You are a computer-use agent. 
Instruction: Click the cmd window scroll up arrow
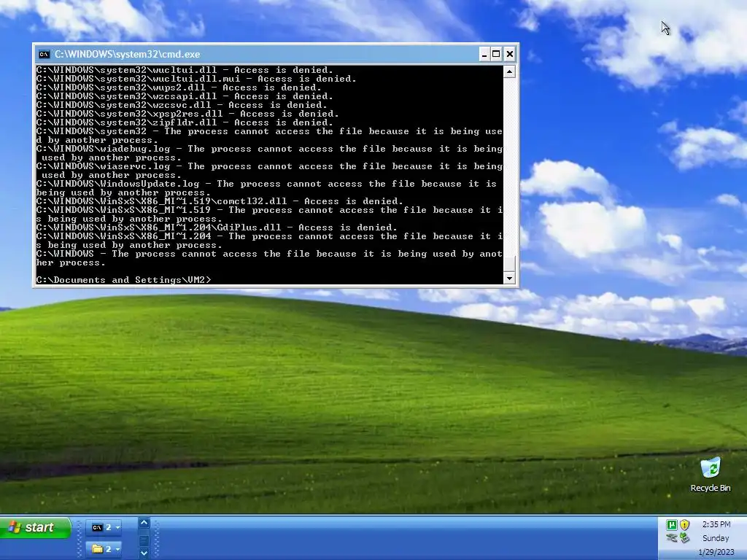[x=509, y=72]
